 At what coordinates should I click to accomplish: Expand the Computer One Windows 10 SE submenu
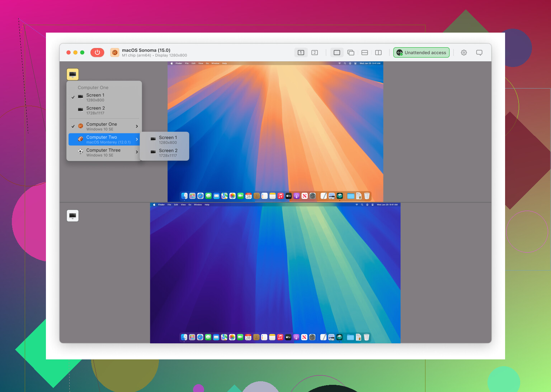tap(104, 126)
